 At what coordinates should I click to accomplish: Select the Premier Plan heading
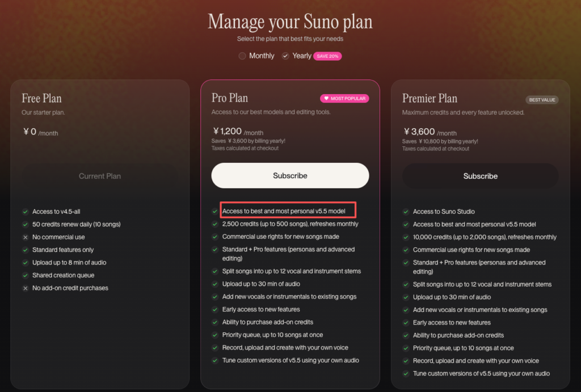pyautogui.click(x=430, y=98)
